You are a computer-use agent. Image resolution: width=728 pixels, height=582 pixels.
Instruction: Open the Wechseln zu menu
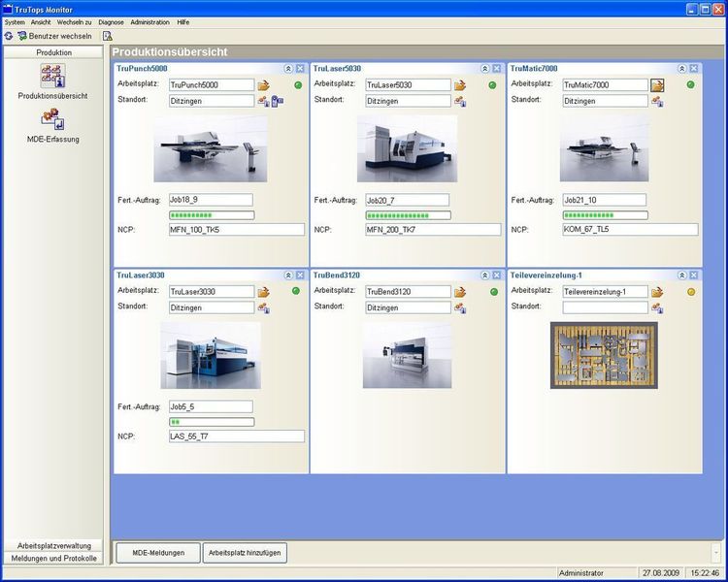(75, 22)
